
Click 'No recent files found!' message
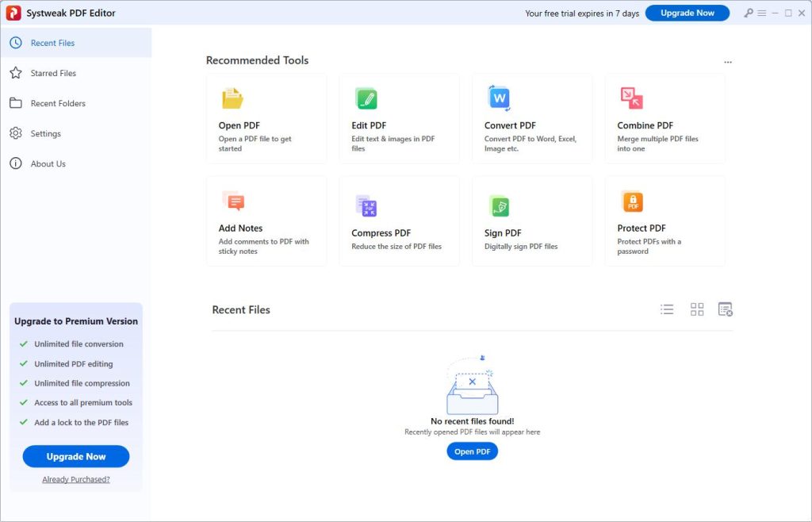(x=473, y=421)
